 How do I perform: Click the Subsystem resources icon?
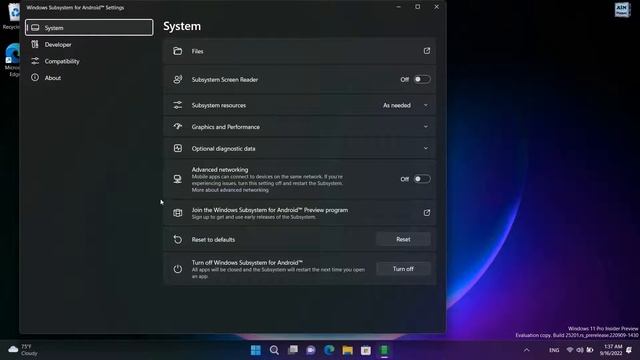pyautogui.click(x=178, y=105)
